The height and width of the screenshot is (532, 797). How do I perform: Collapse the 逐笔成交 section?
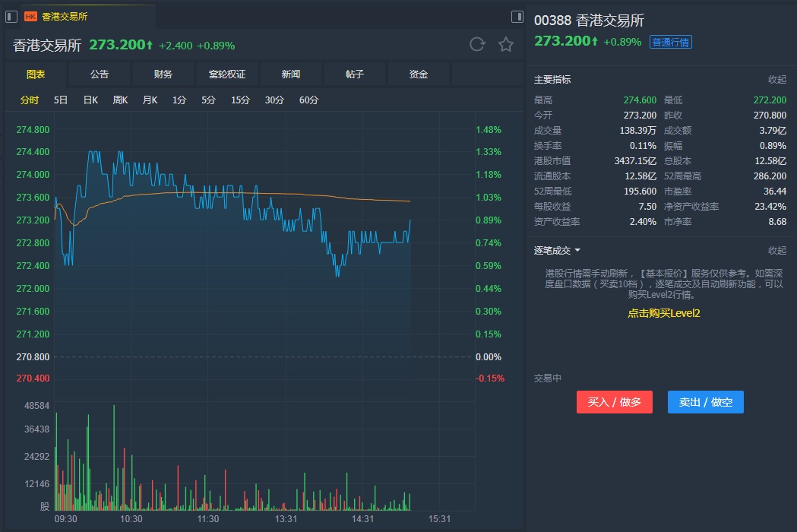pos(776,250)
